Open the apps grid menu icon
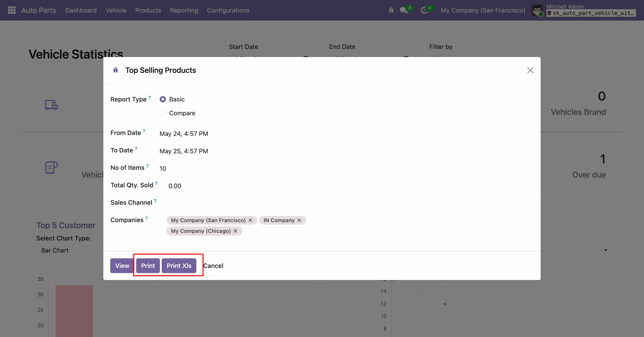 click(x=12, y=10)
